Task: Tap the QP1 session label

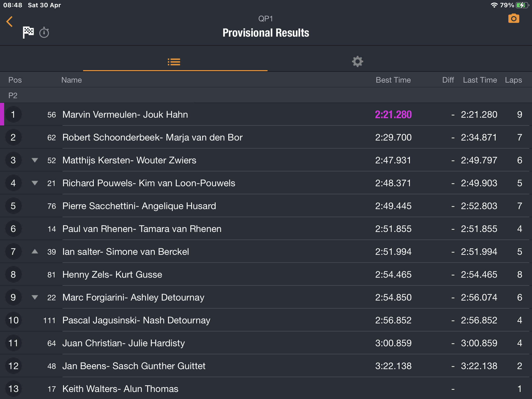Action: coord(265,19)
